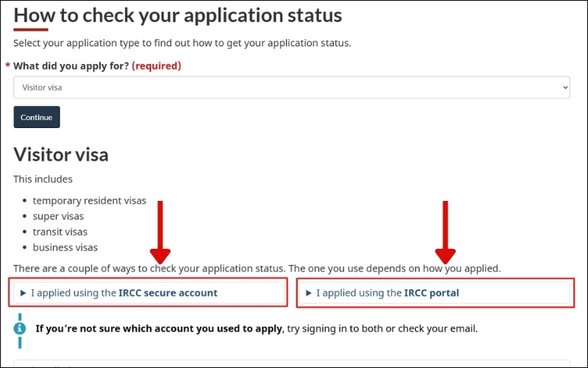Expand "I applied using the IRCC portal"
The width and height of the screenshot is (588, 368).
387,293
